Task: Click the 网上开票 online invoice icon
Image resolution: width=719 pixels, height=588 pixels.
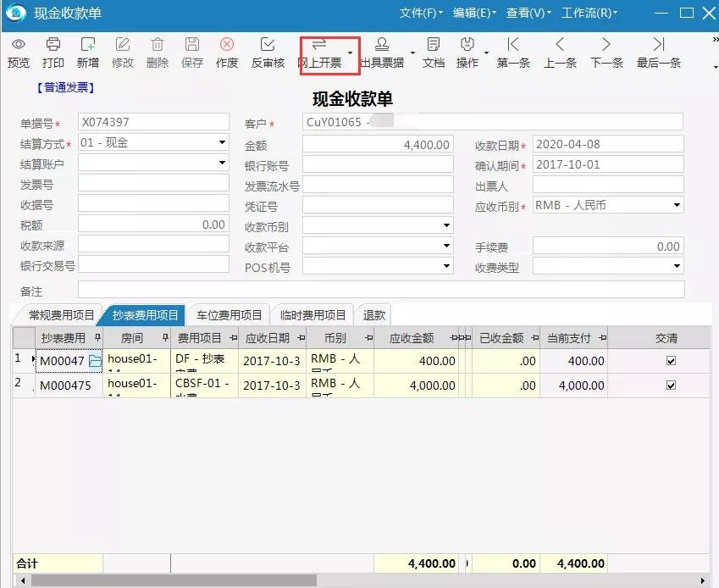Action: (x=319, y=45)
